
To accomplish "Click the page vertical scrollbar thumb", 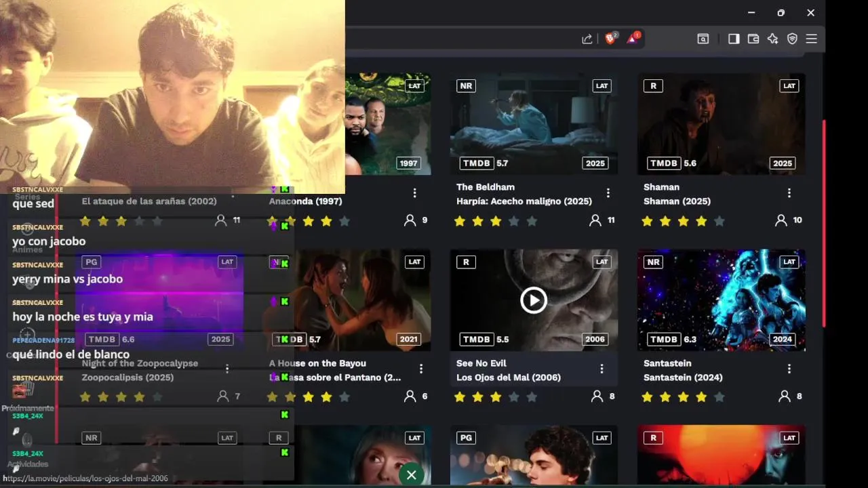I will pos(825,224).
